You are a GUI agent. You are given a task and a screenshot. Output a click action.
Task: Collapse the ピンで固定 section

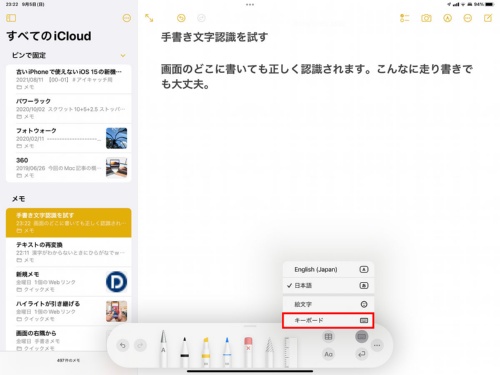coord(123,55)
